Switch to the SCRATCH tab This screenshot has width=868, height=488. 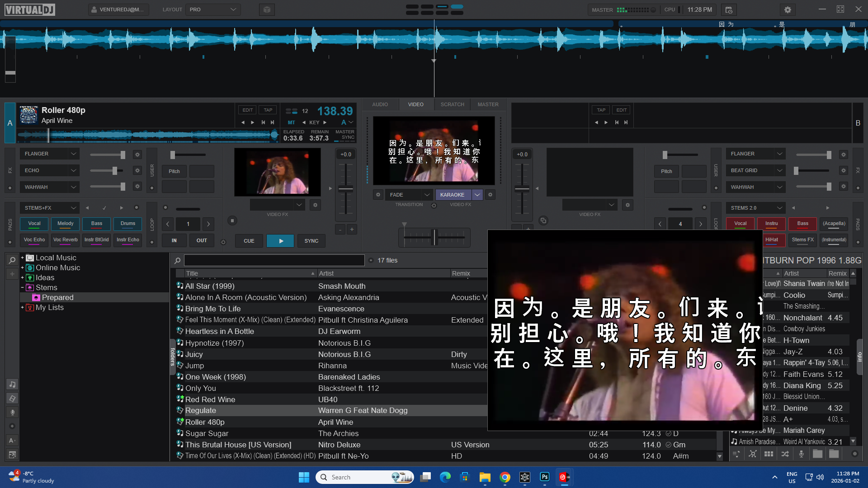pos(452,104)
